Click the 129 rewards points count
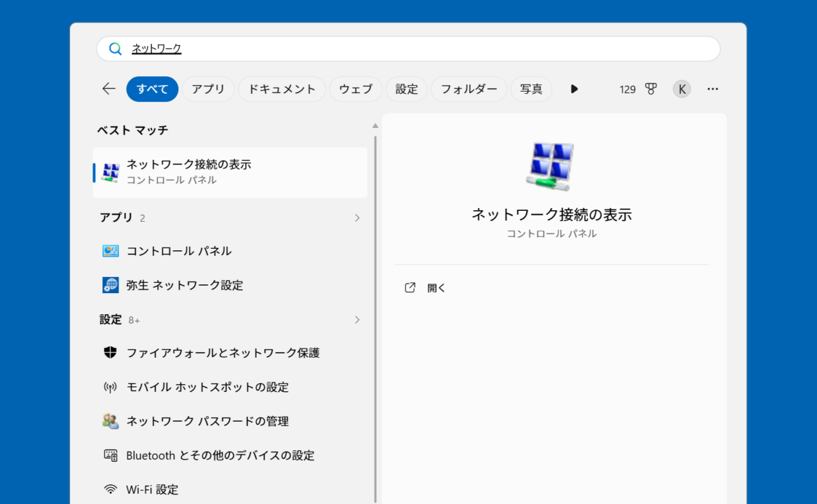This screenshot has height=504, width=817. click(628, 89)
